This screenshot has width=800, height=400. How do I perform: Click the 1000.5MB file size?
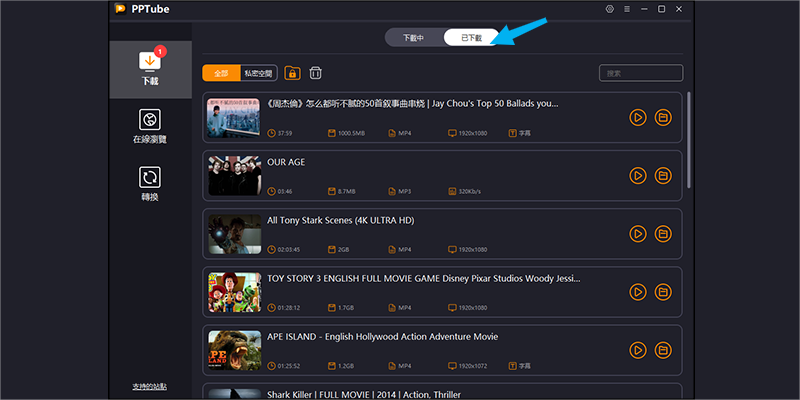click(352, 133)
